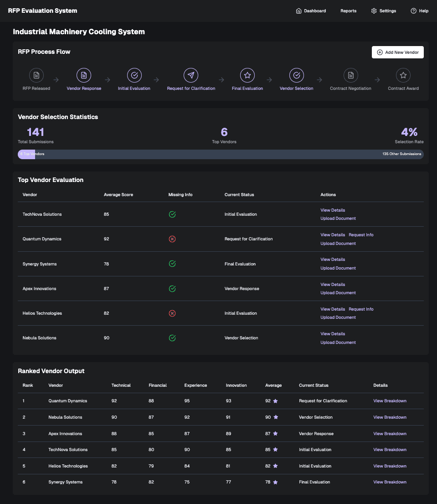The width and height of the screenshot is (437, 504).
Task: Go to the Reports page
Action: [348, 11]
